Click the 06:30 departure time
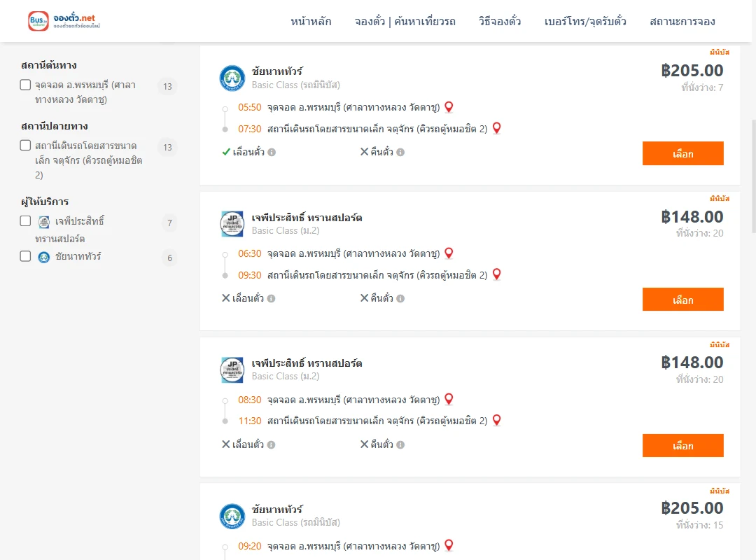This screenshot has width=756, height=560. click(250, 253)
